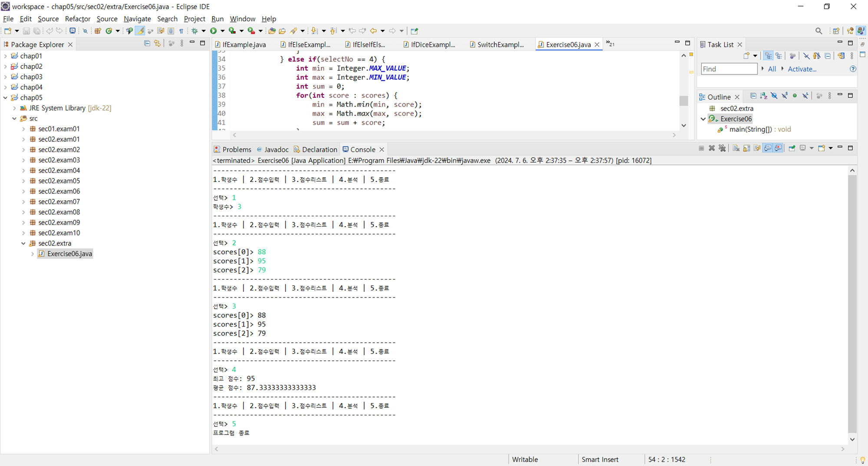Collapse the chap05 project
Viewport: 868px width, 466px height.
pyautogui.click(x=5, y=98)
